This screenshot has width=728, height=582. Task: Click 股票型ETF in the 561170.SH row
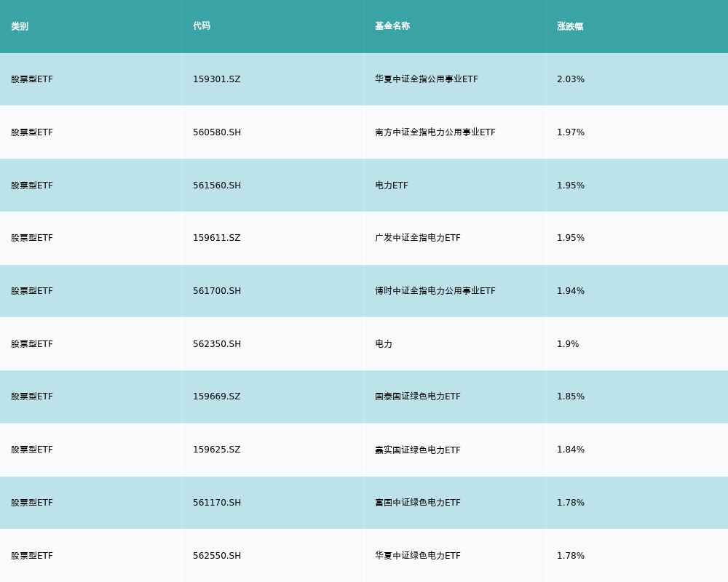[x=32, y=503]
